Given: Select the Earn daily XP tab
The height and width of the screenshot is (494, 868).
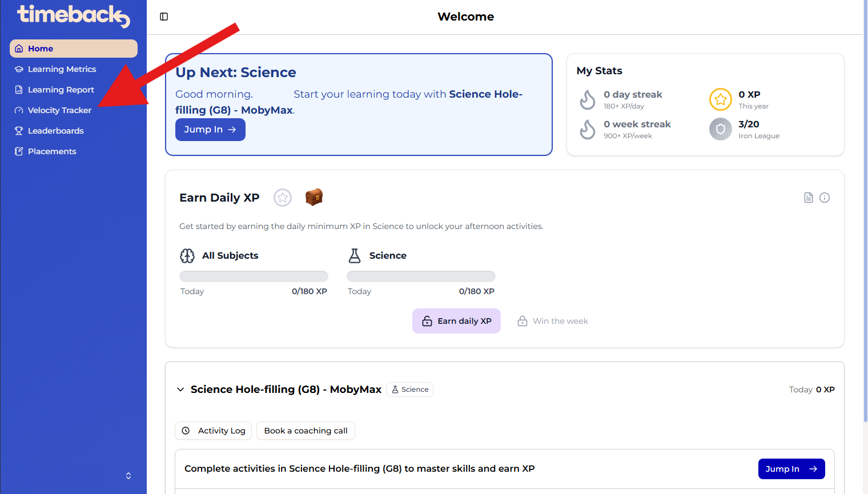Looking at the screenshot, I should [456, 321].
